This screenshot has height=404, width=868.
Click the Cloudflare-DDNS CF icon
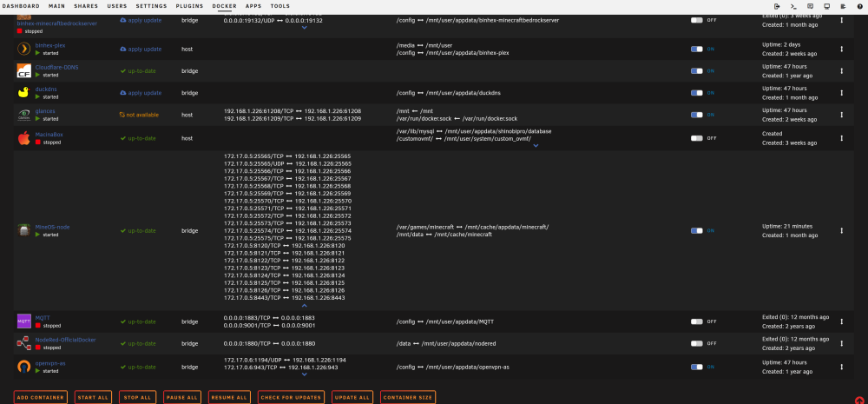[x=23, y=71]
